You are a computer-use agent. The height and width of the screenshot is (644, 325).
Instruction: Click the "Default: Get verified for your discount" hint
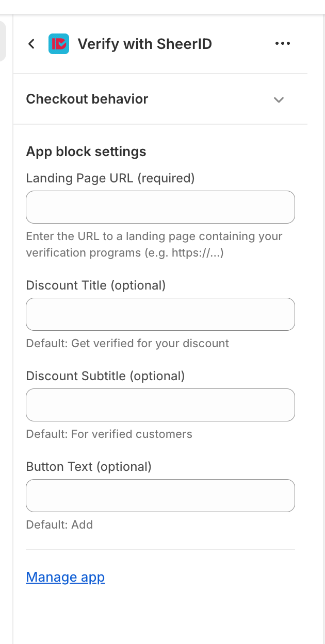coord(127,343)
